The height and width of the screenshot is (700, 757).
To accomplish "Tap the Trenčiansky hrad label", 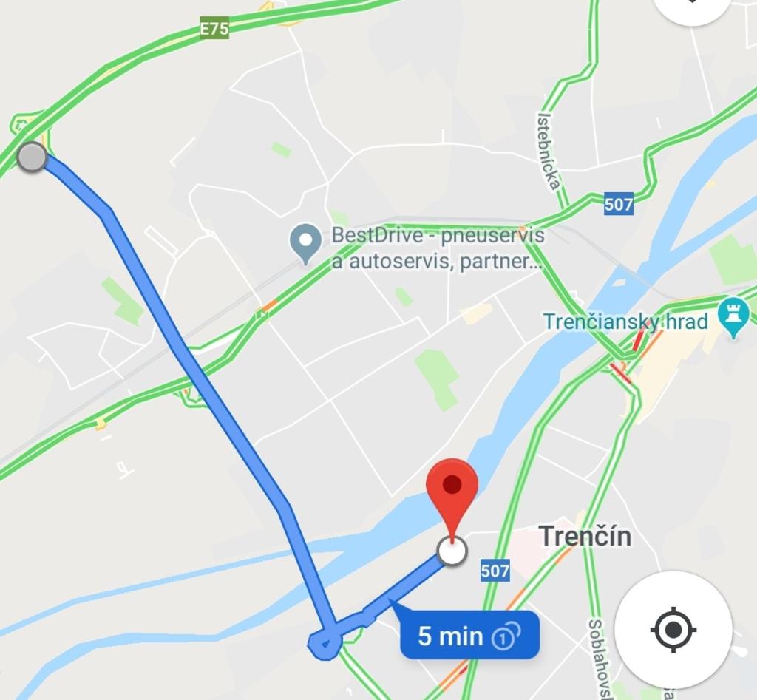I will click(x=625, y=322).
